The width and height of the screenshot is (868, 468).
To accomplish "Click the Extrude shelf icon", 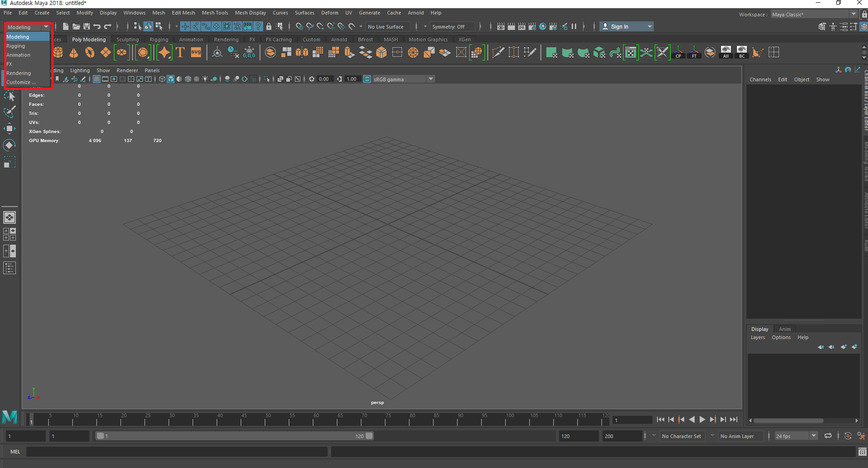I will (x=349, y=53).
